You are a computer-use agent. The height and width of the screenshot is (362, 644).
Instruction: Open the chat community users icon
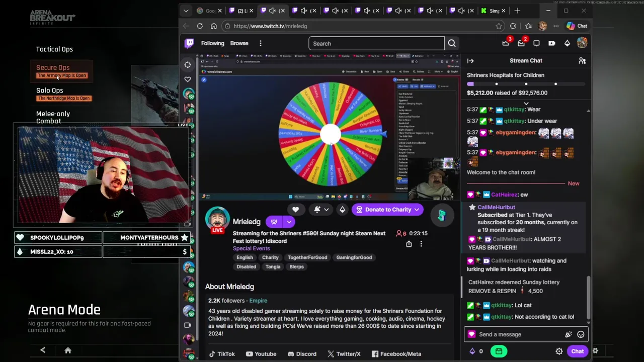click(582, 61)
